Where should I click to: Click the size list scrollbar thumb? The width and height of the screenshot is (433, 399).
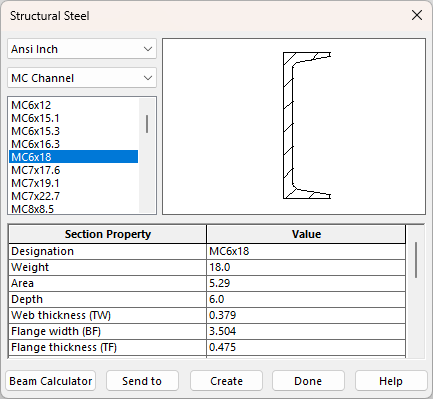tap(147, 124)
